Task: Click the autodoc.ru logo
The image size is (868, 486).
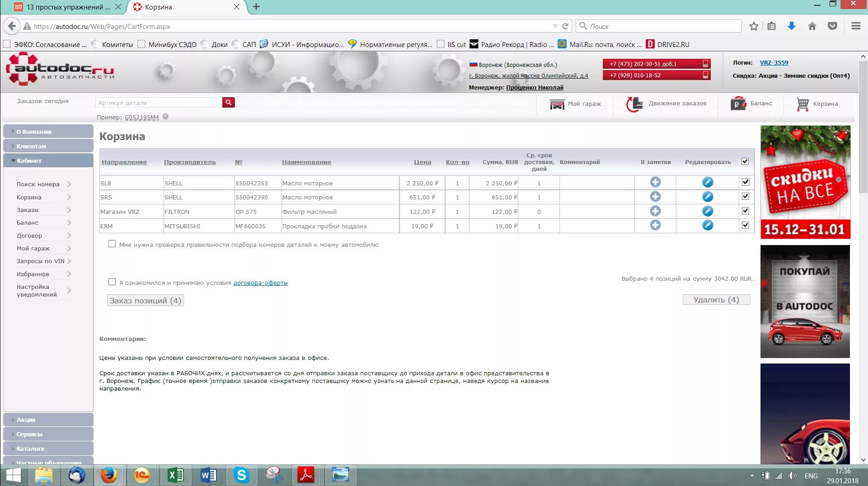Action: (60, 69)
